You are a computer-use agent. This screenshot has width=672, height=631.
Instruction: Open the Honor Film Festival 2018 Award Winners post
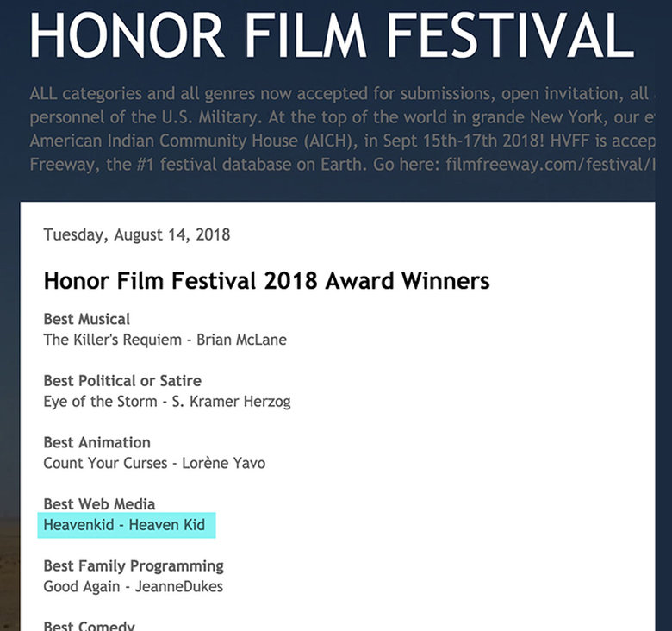[x=266, y=280]
